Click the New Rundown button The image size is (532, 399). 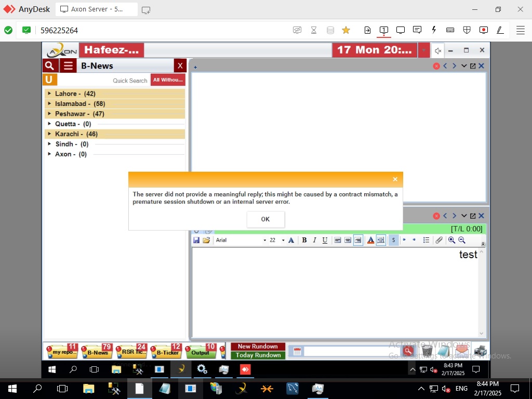tap(258, 347)
